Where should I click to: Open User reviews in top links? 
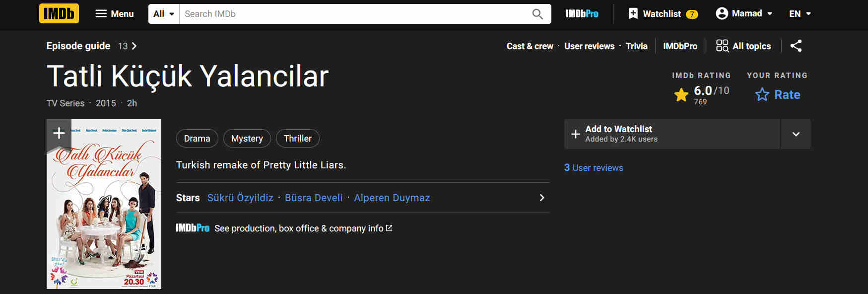click(589, 46)
